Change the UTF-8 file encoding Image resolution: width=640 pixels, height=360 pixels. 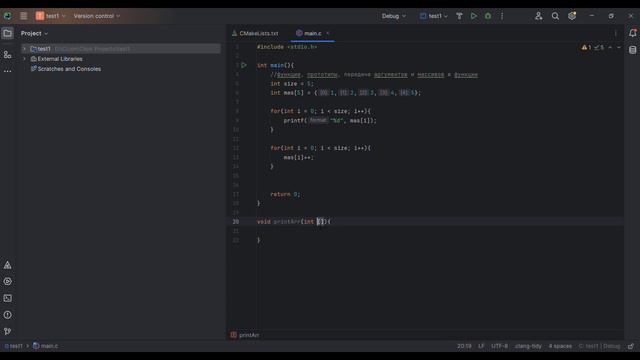coord(500,346)
